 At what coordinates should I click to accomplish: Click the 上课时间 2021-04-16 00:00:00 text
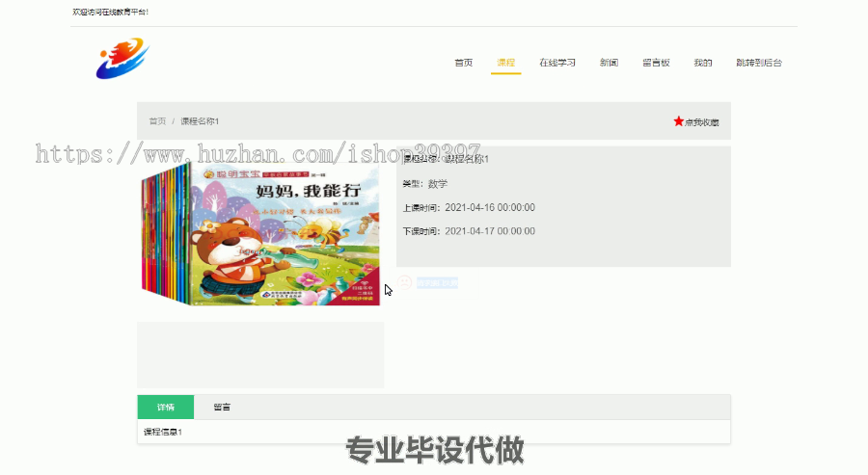[469, 207]
